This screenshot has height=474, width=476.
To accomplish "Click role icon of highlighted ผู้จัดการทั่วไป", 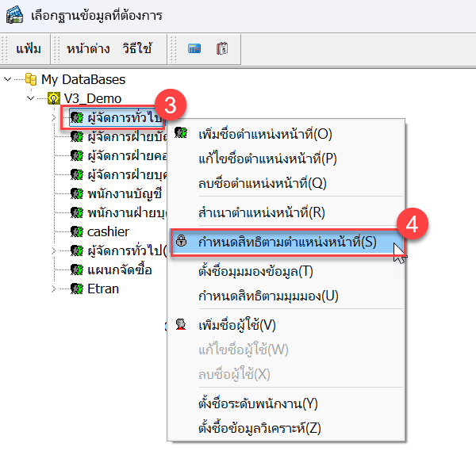I will (x=77, y=117).
